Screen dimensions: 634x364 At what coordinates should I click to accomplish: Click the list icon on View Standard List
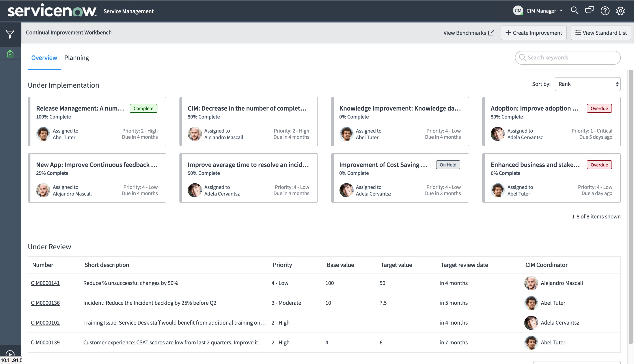(x=578, y=33)
